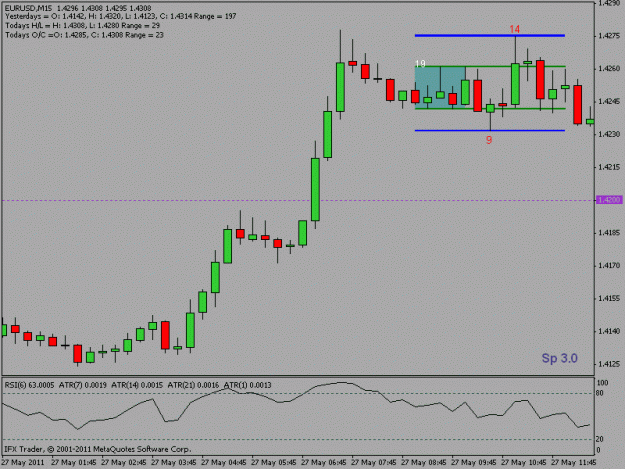Click the 1.4170 price axis label
The width and height of the screenshot is (625, 469).
point(609,265)
